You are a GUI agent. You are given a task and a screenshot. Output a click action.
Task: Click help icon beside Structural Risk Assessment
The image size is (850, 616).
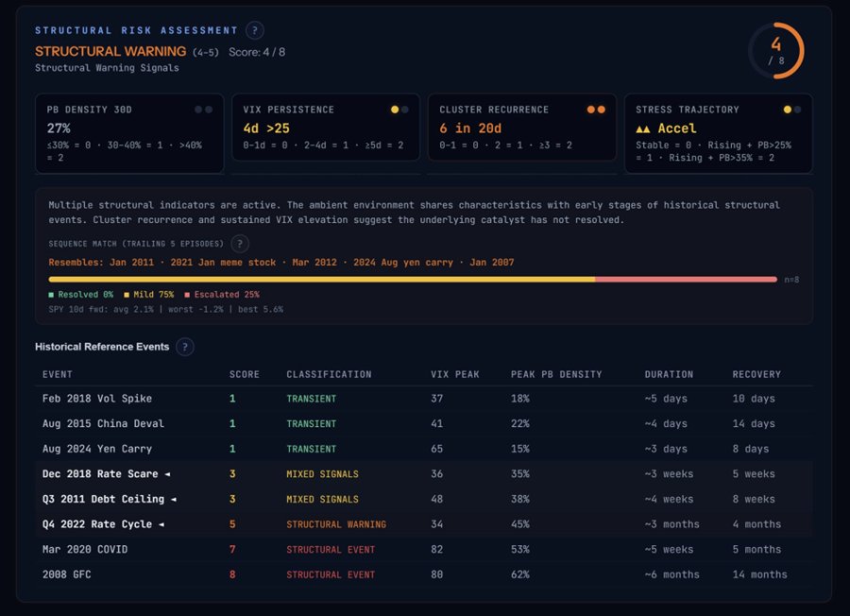255,30
